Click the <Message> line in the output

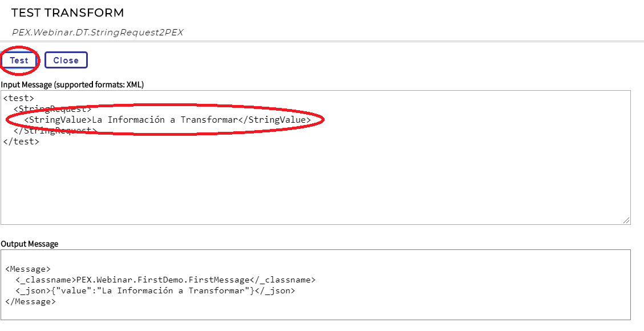click(28, 269)
